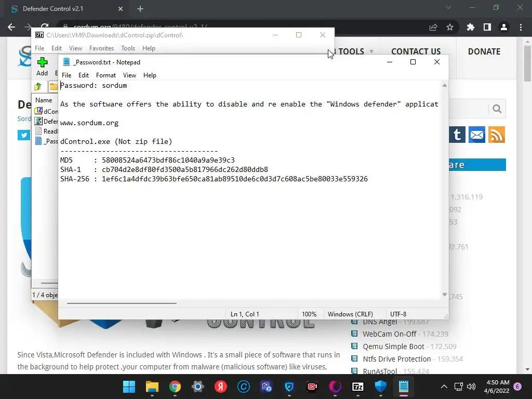This screenshot has width=532, height=399.
Task: Select the Defender exe file in 7-Zip
Action: coord(46,121)
